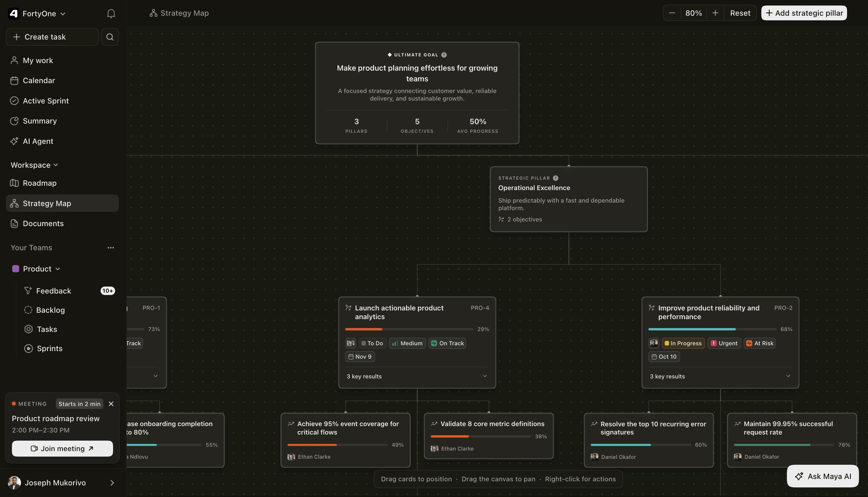Click the Product team color square

(16, 269)
